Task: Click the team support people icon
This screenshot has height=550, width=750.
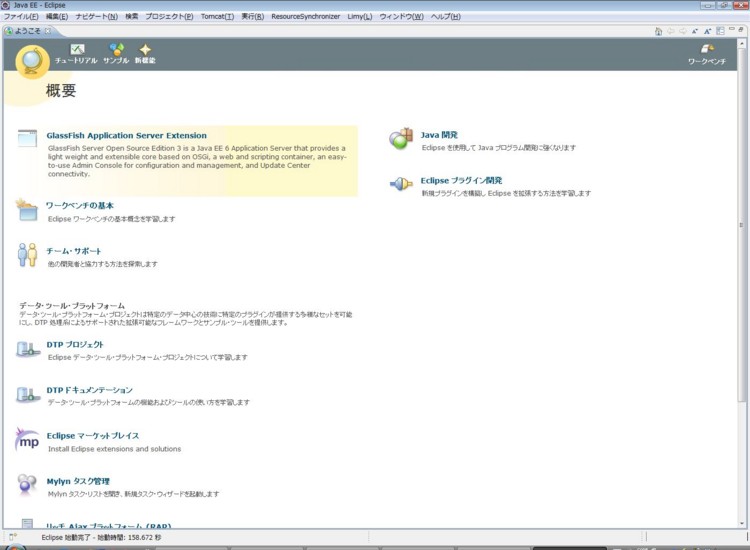Action: coord(27,255)
